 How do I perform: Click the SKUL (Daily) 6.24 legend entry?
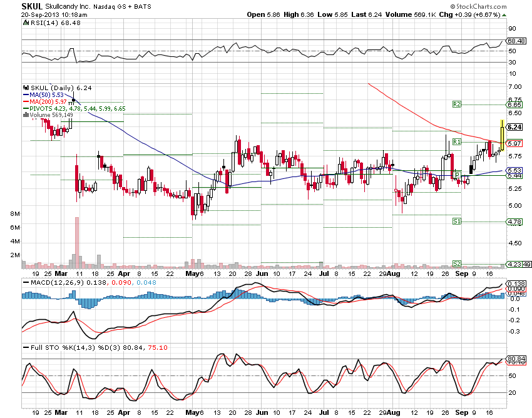click(61, 88)
